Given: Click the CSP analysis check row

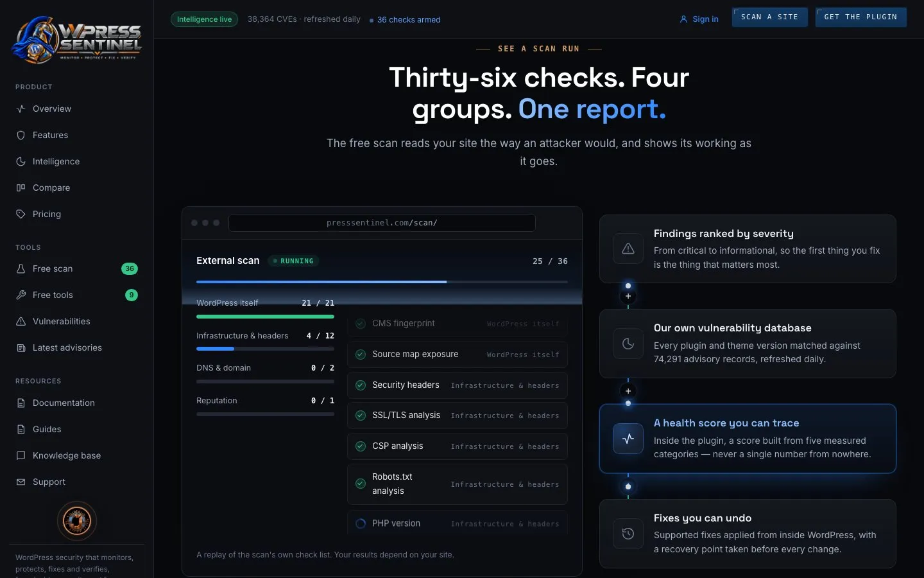Looking at the screenshot, I should pyautogui.click(x=458, y=446).
